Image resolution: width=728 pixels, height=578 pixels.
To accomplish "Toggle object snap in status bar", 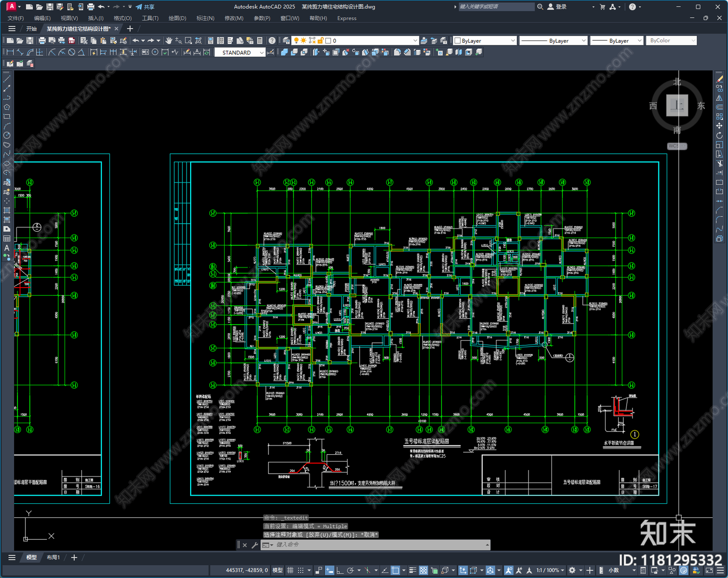I will [x=395, y=570].
